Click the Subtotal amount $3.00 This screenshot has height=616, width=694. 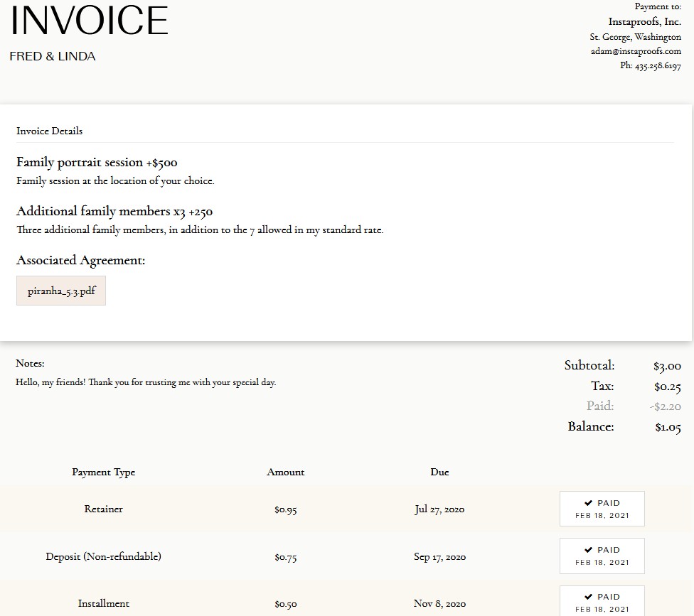[667, 366]
